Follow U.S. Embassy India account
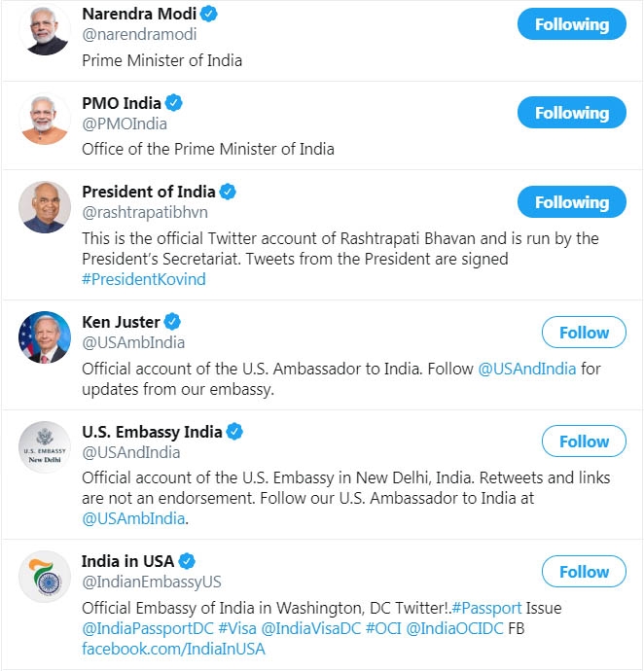644x671 pixels. click(x=584, y=441)
